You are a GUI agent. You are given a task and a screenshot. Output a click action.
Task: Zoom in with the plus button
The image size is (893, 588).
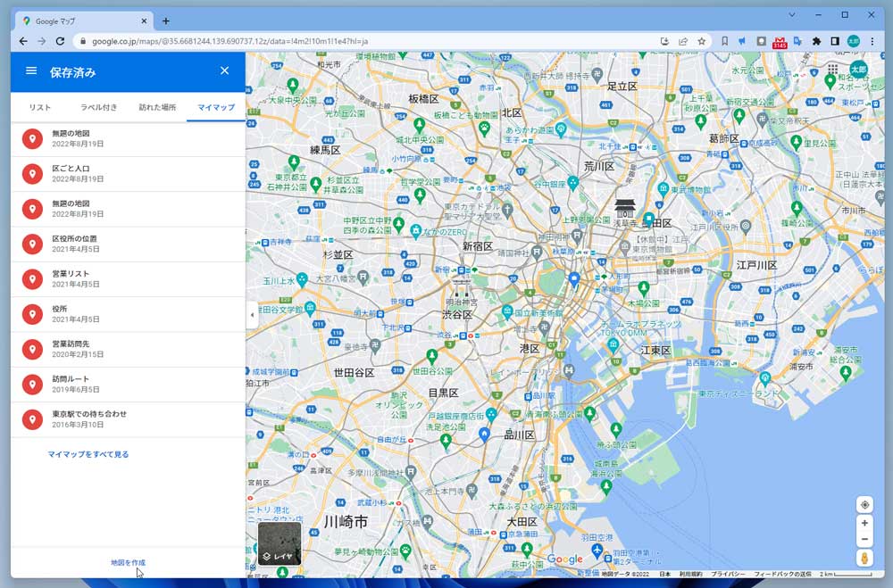(864, 523)
